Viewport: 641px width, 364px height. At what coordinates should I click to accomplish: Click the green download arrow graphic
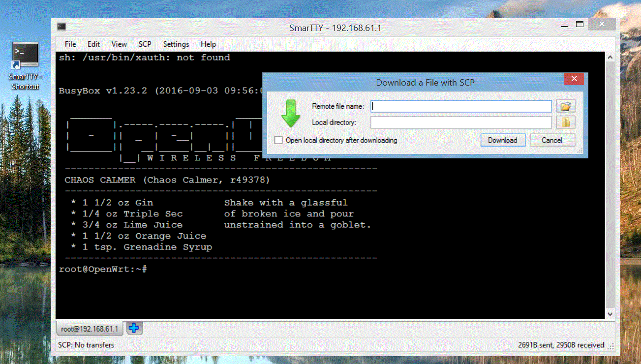pos(290,114)
